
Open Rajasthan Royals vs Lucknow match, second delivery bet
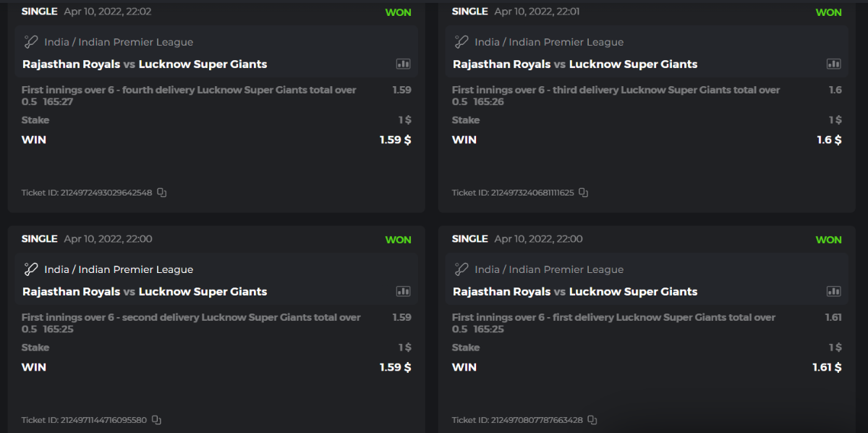pyautogui.click(x=145, y=291)
